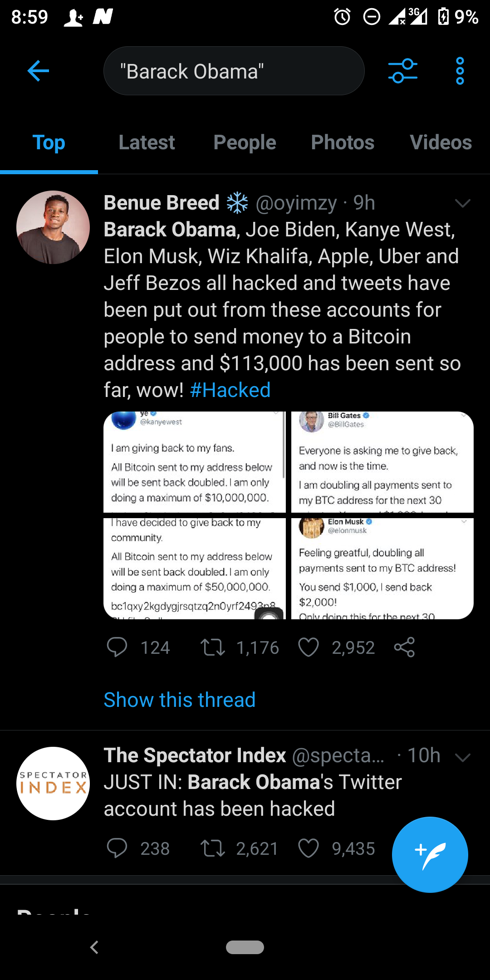The height and width of the screenshot is (980, 490).
Task: Reply to Benue Breed's tweet
Action: point(117,647)
